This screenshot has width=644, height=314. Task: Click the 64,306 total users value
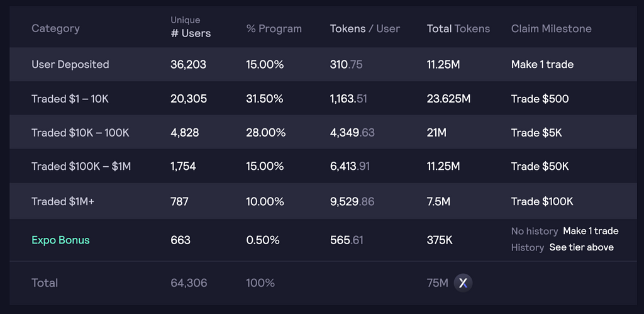point(189,283)
